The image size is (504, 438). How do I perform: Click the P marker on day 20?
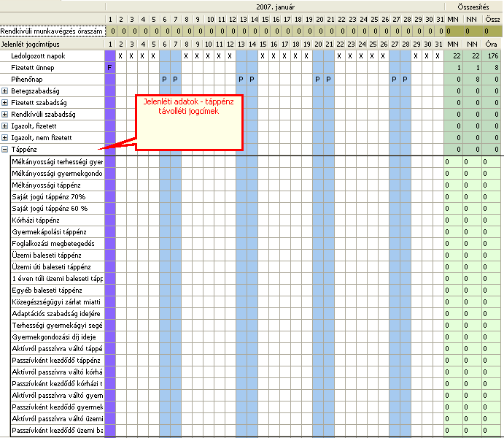(x=317, y=79)
